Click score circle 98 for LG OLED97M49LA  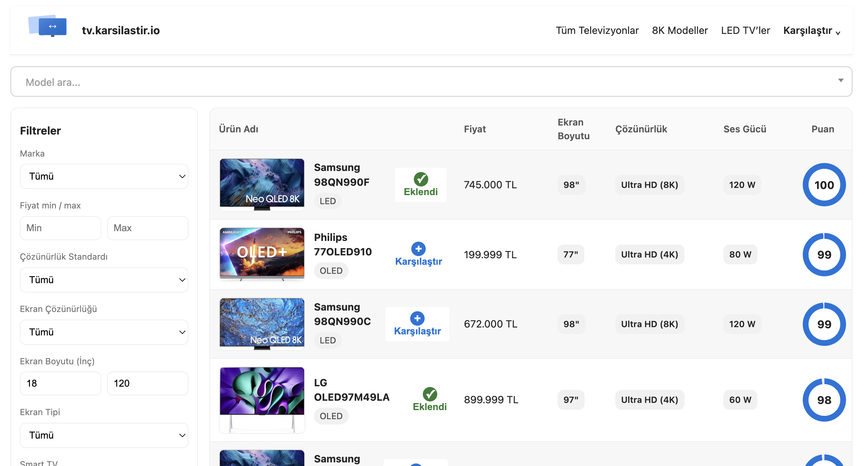[x=824, y=400]
